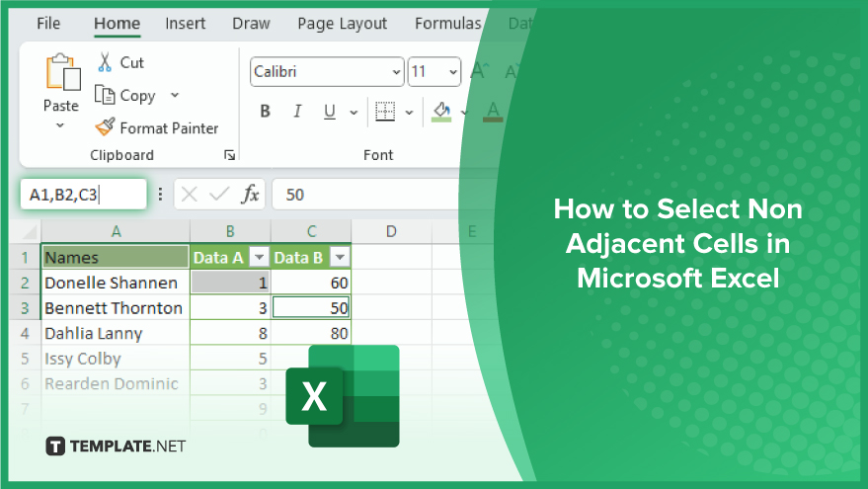
Task: Click cell C4 containing 80
Action: point(311,333)
